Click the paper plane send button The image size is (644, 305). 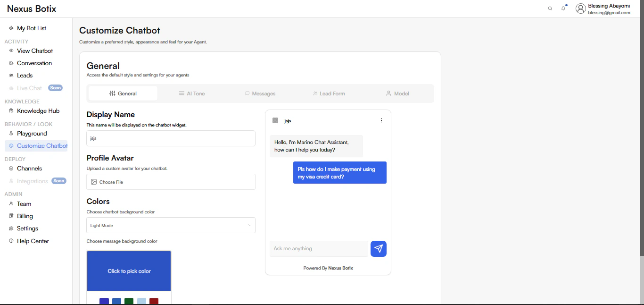pos(379,249)
